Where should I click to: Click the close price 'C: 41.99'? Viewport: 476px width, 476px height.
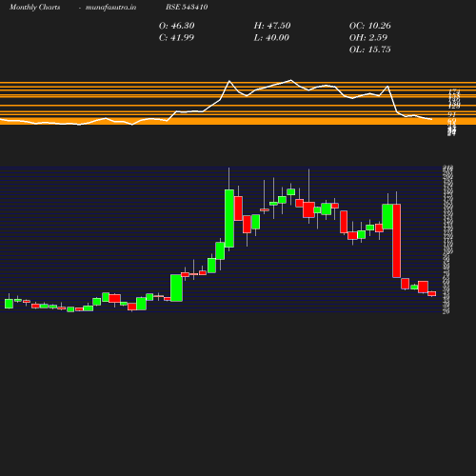[176, 37]
